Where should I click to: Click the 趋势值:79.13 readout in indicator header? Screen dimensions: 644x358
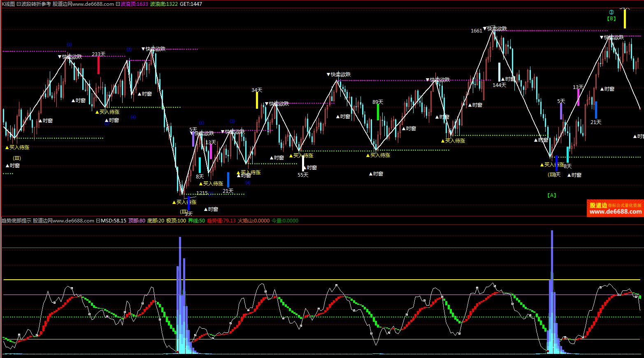coord(221,221)
